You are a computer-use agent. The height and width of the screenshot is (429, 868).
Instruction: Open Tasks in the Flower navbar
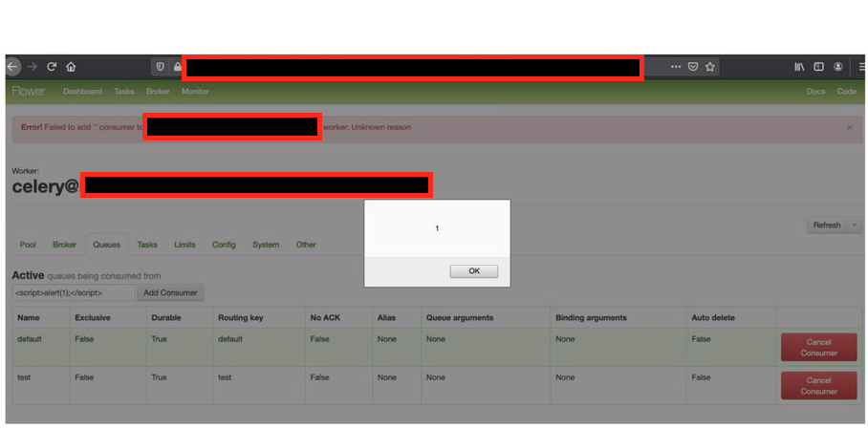(x=124, y=92)
